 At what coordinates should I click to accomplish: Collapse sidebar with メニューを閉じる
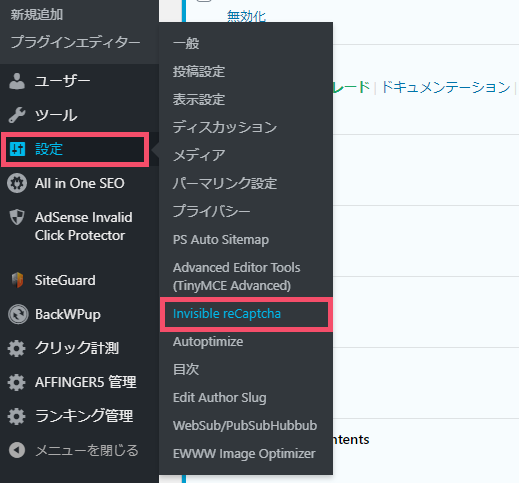[87, 450]
